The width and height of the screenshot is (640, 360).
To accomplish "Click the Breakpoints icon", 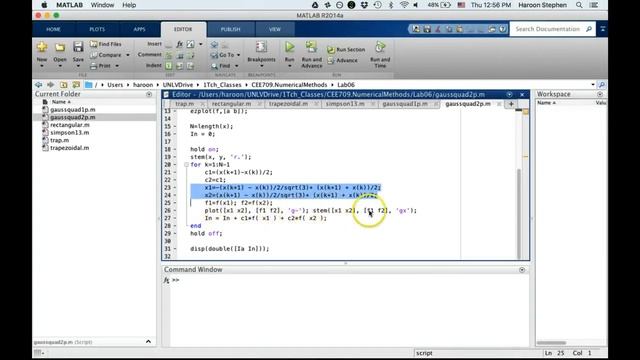I will [261, 47].
